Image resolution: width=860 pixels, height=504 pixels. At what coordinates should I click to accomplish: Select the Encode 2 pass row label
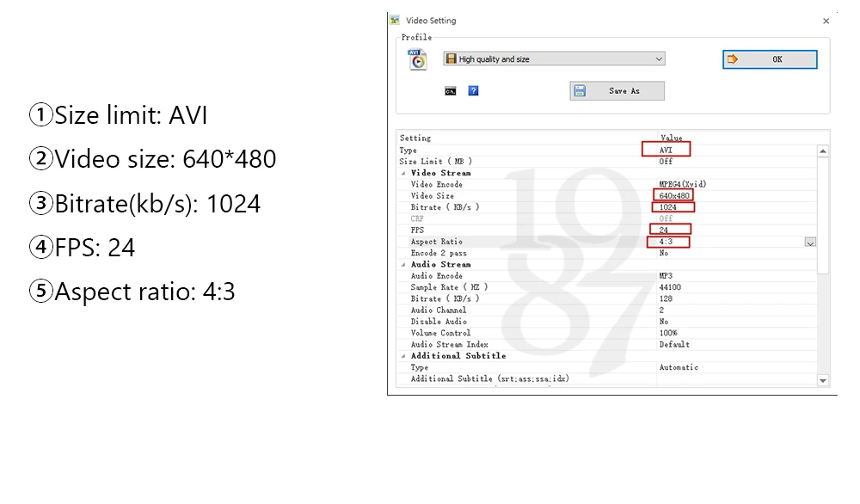pyautogui.click(x=439, y=254)
